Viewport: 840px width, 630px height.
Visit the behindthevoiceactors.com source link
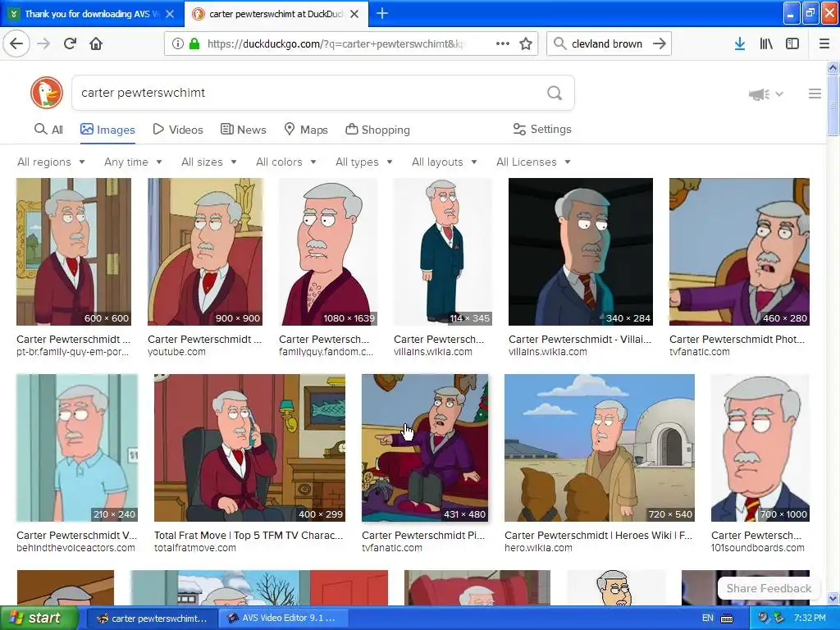point(75,548)
